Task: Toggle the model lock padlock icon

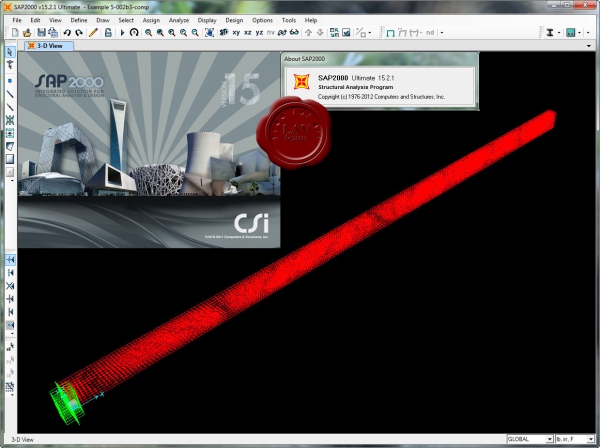Action: (x=108, y=33)
